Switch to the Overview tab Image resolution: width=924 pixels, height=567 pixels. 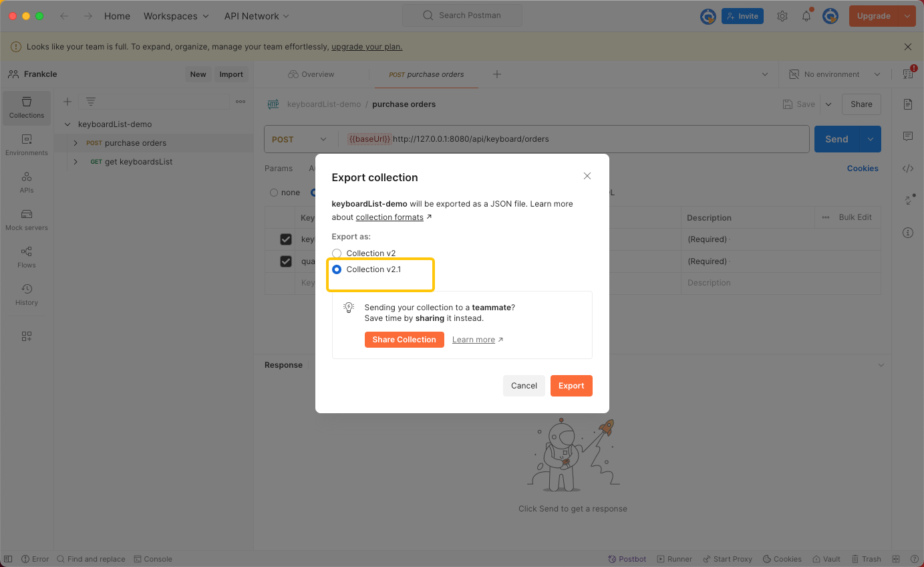pos(311,74)
